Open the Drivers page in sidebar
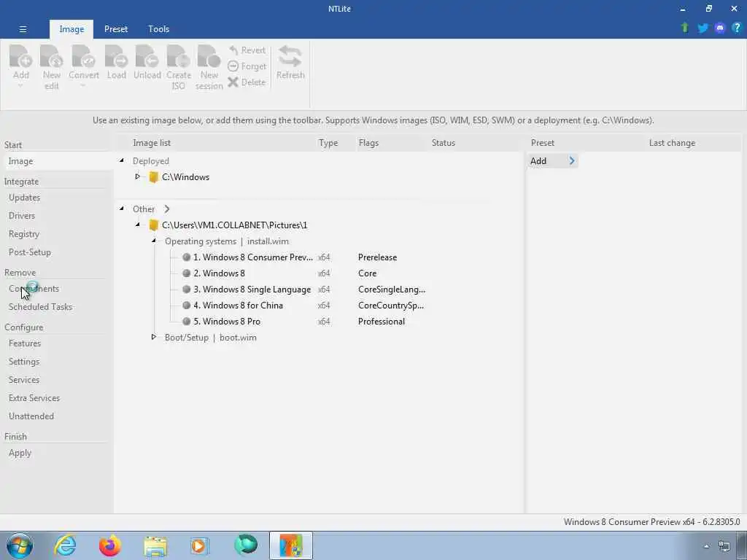This screenshot has width=747, height=560. [22, 216]
